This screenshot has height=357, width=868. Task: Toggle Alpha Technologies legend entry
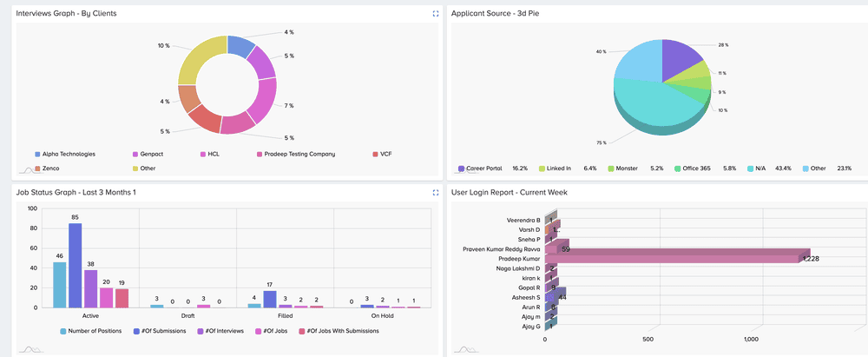tap(65, 154)
